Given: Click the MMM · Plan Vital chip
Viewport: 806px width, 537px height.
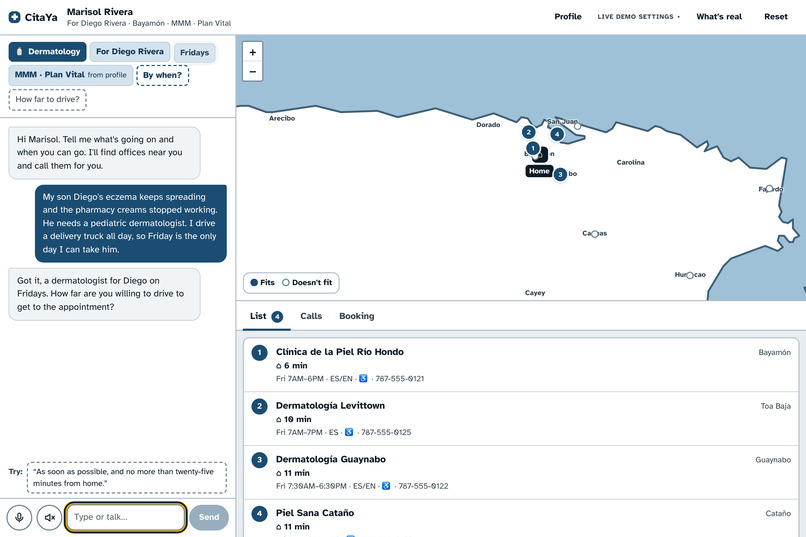Looking at the screenshot, I should (x=70, y=75).
